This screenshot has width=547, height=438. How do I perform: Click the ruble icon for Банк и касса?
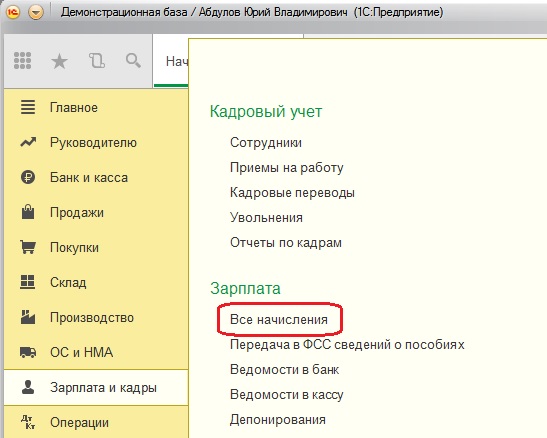pyautogui.click(x=28, y=177)
